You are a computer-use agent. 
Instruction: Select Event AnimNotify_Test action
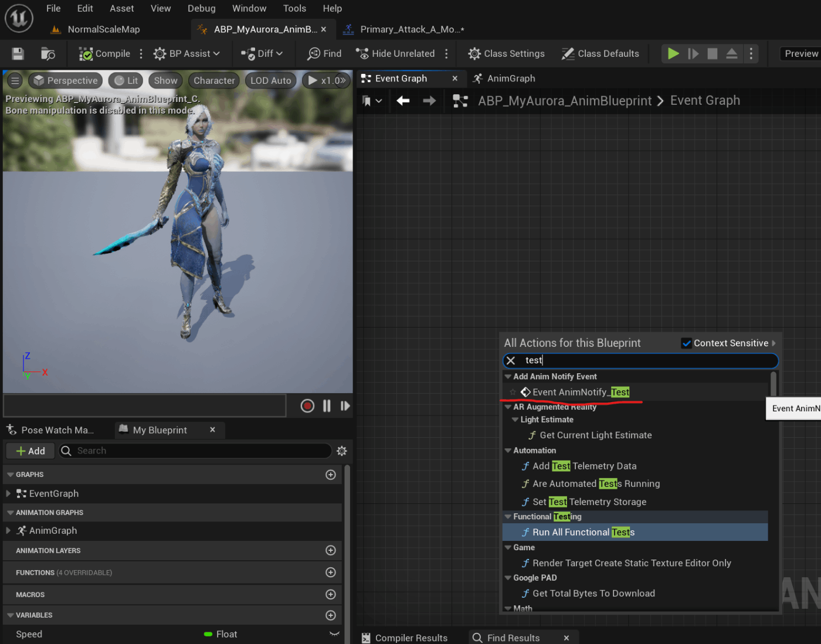tap(635, 392)
